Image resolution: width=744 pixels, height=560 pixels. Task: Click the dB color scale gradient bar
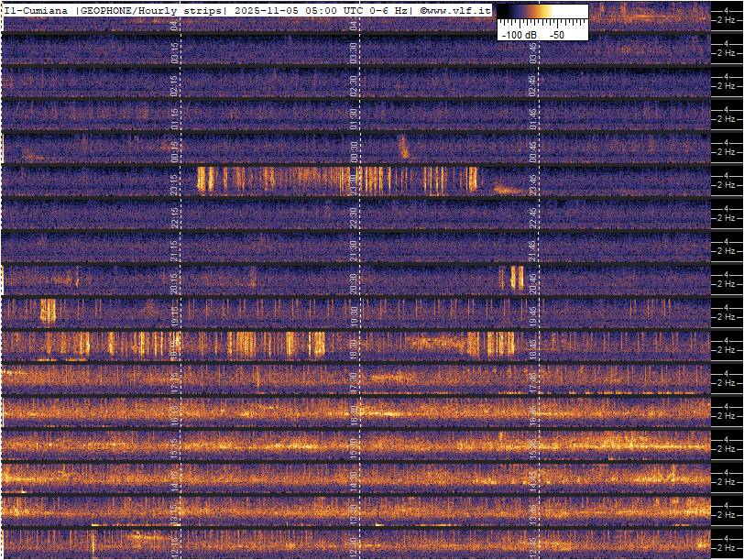(x=542, y=13)
